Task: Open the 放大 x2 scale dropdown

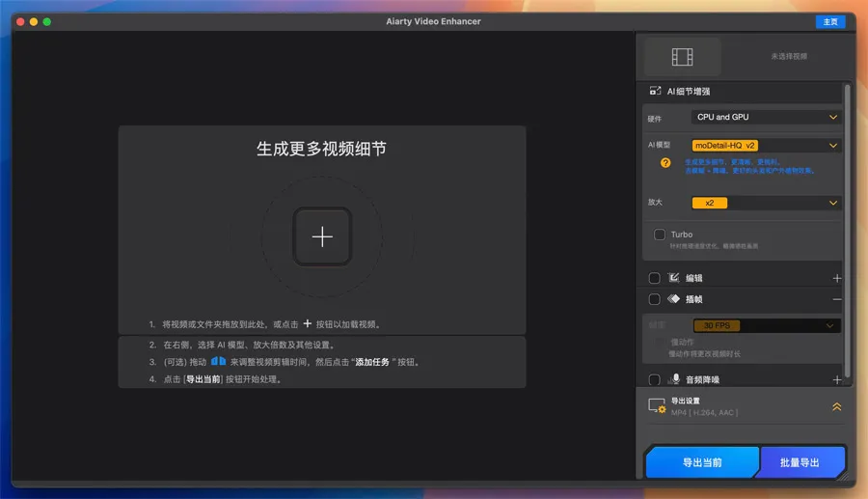Action: click(x=766, y=203)
